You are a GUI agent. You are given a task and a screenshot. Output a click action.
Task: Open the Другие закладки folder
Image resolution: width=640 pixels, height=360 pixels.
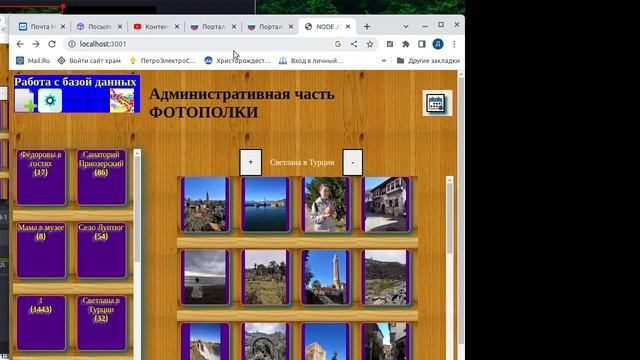[x=428, y=60]
